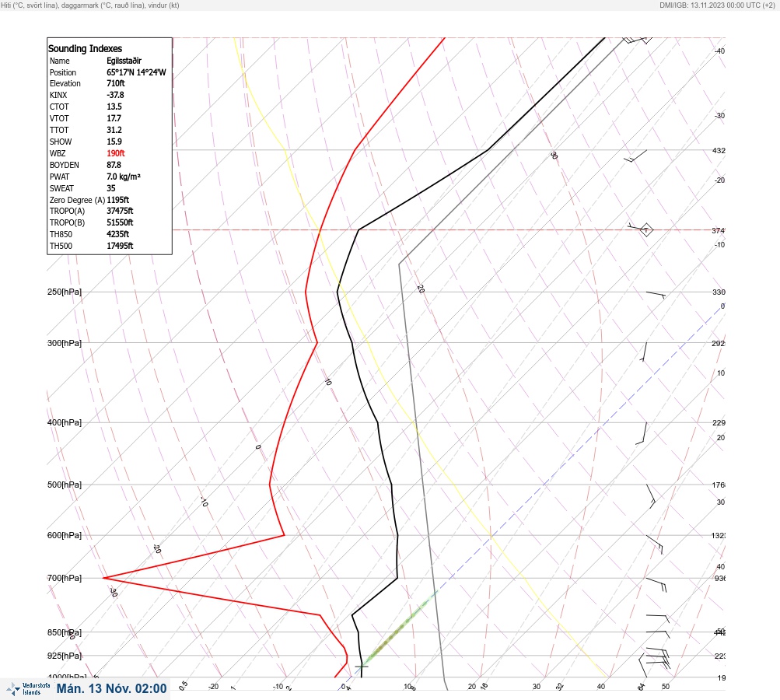
Task: Click the 'Mán. 13 Nóv. 02:00' timestamp
Action: click(111, 689)
